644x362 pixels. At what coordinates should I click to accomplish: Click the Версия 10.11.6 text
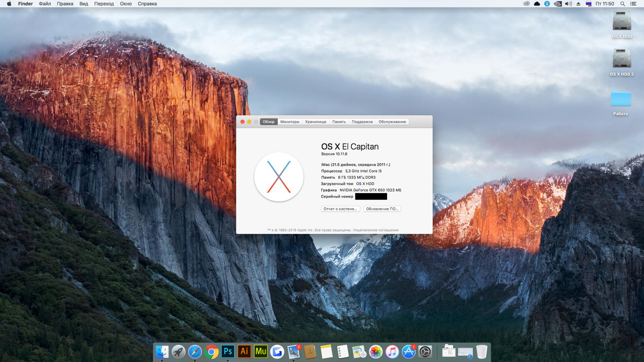click(334, 154)
